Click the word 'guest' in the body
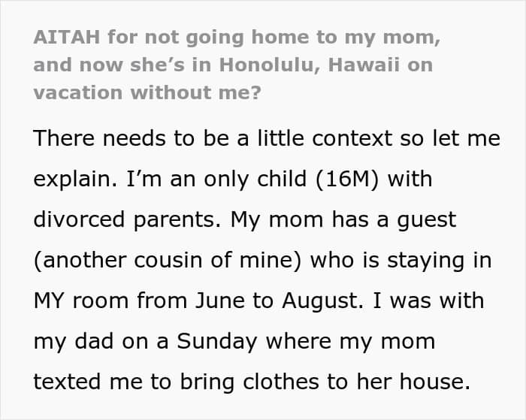 pos(426,221)
